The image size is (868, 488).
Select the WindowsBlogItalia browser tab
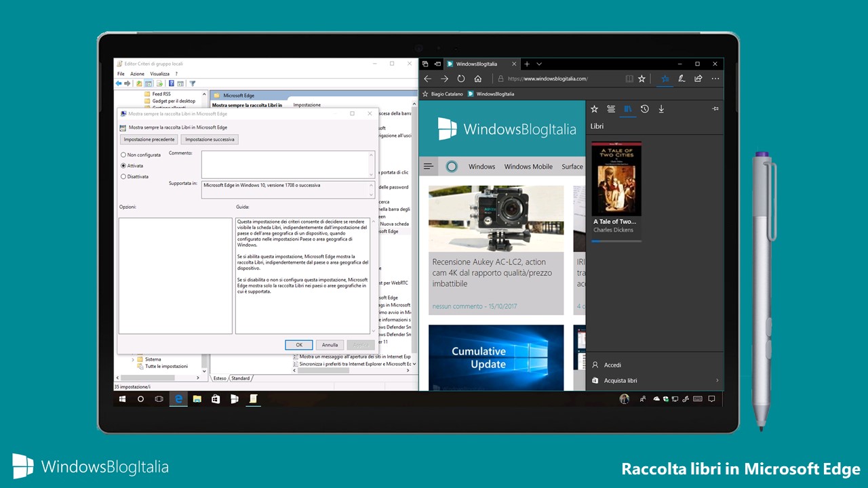pos(481,64)
